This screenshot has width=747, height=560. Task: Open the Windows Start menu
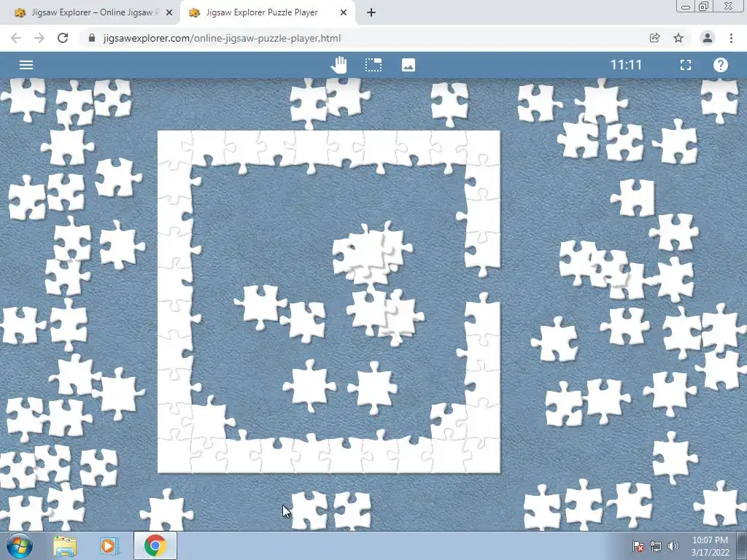(20, 545)
